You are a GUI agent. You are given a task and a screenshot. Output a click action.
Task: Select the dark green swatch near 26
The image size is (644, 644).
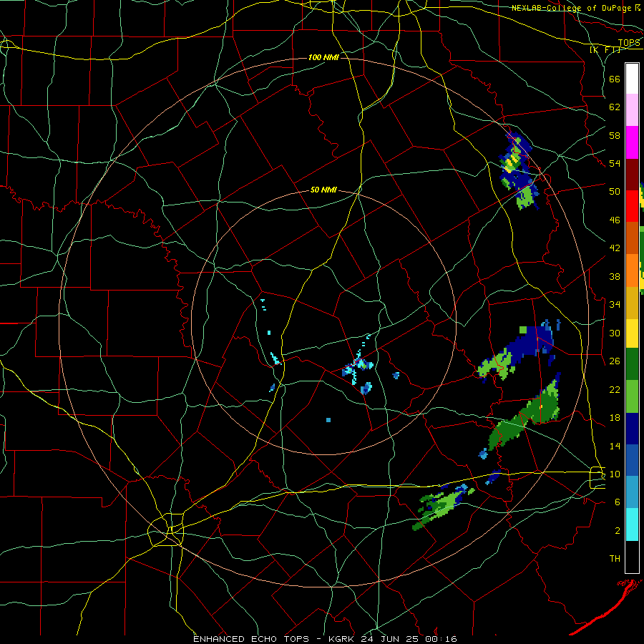pyautogui.click(x=632, y=364)
